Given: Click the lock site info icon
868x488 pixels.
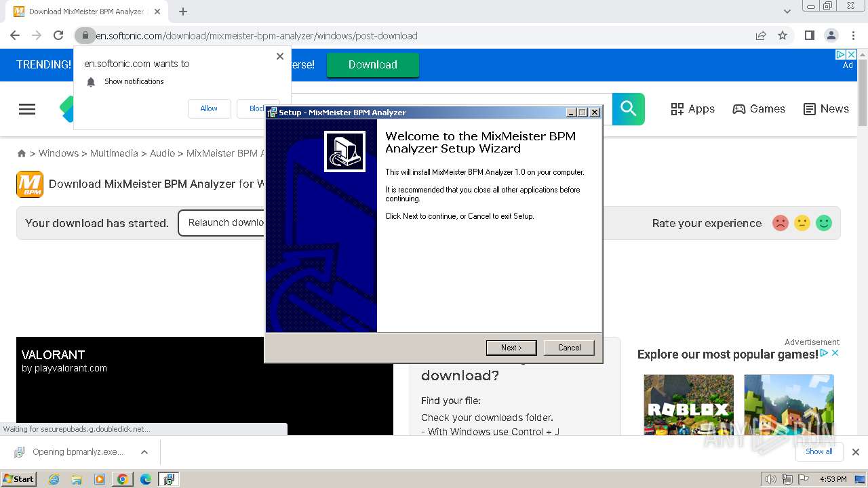Looking at the screenshot, I should pos(85,35).
